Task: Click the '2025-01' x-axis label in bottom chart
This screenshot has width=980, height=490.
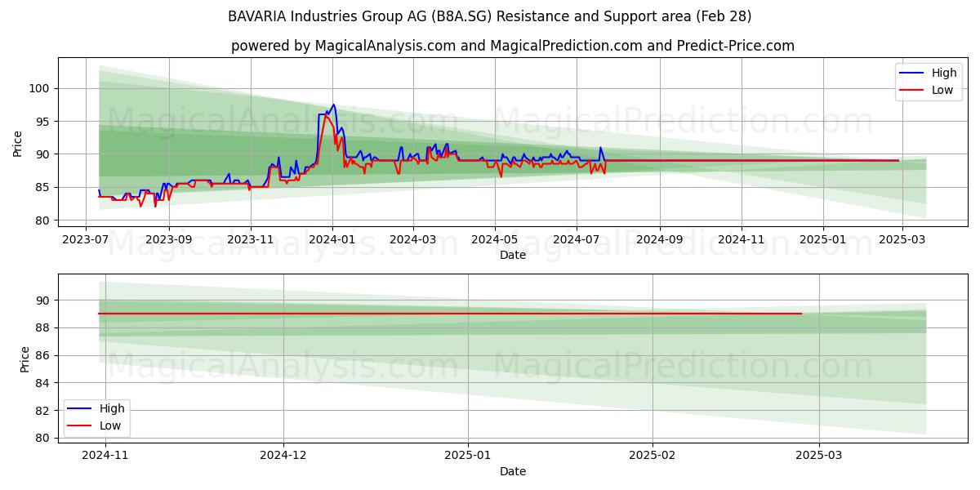Action: click(469, 454)
